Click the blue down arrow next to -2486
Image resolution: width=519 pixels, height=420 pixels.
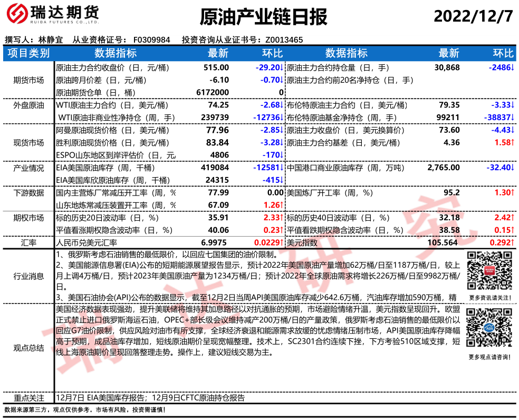[512, 67]
